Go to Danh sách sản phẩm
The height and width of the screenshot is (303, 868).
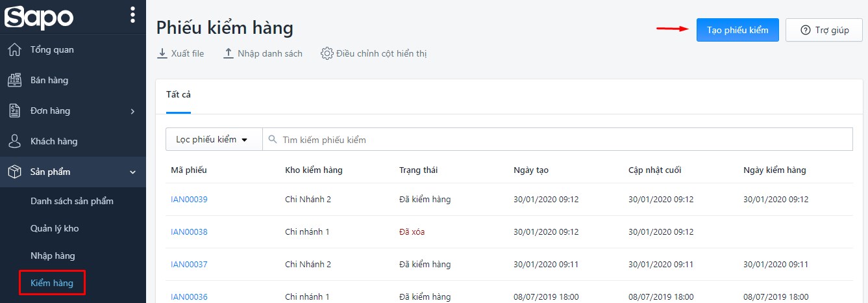pos(72,201)
